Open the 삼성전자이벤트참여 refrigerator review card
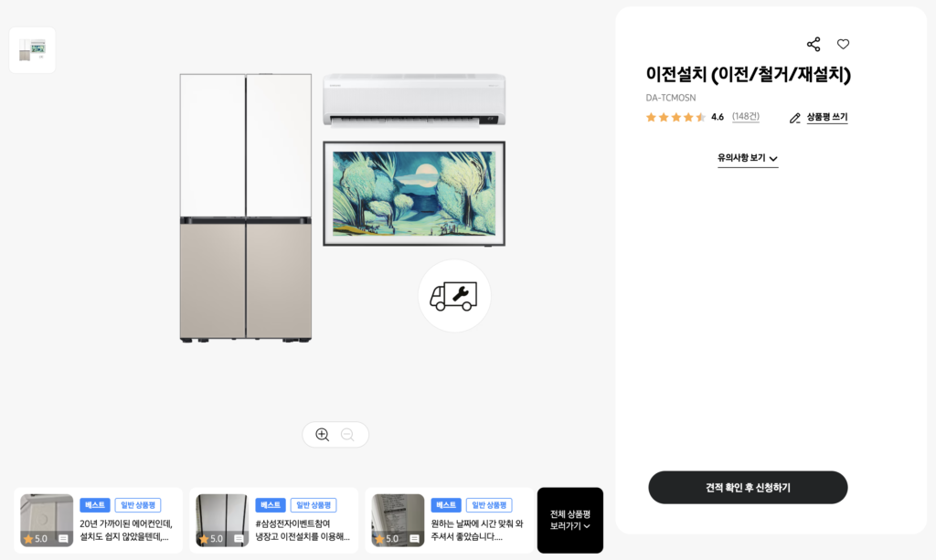Image resolution: width=936 pixels, height=560 pixels. pyautogui.click(x=273, y=520)
